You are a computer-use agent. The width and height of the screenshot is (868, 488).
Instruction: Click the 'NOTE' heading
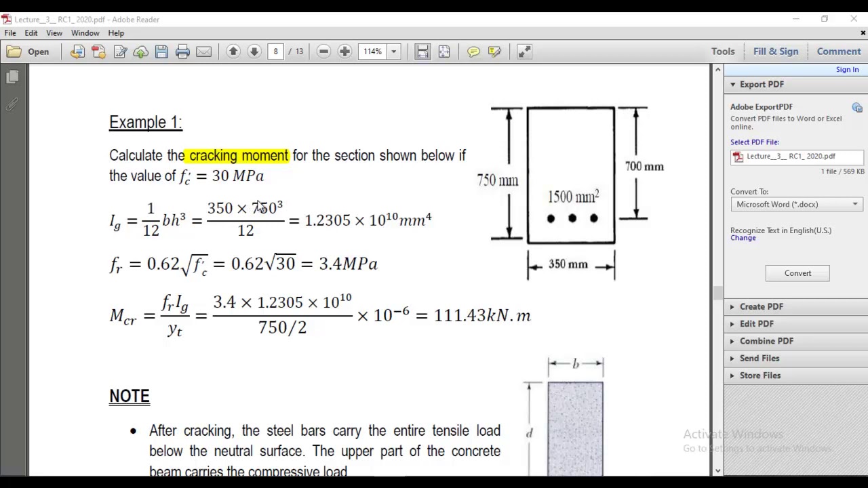point(130,396)
